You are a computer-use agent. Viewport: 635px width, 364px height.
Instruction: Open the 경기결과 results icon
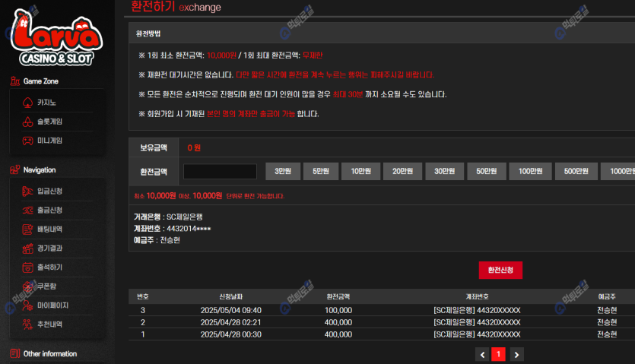coord(27,248)
